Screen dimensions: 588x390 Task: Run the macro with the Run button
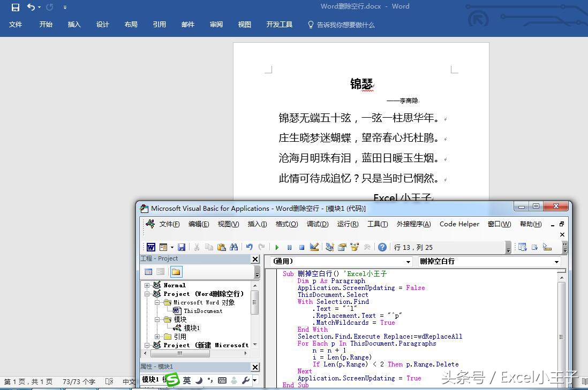(277, 247)
